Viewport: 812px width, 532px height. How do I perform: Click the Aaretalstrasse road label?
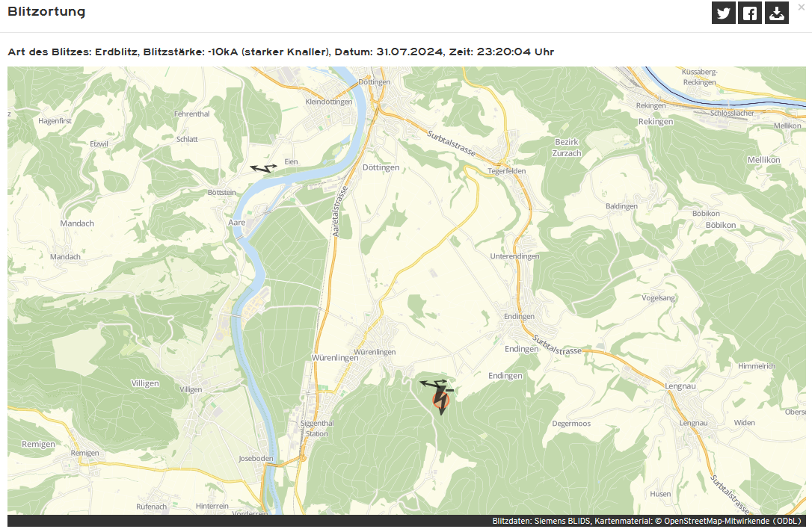point(339,211)
